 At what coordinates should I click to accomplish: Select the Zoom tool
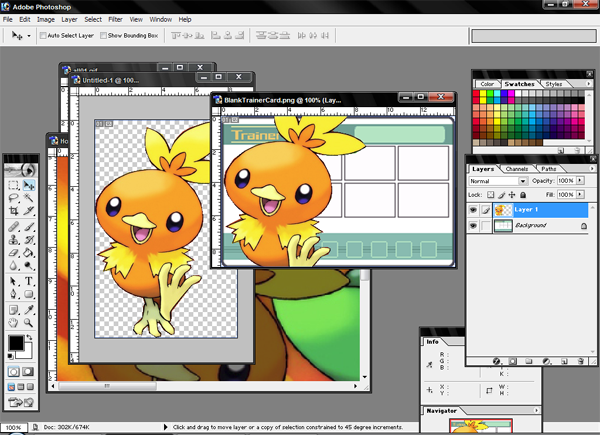(29, 323)
